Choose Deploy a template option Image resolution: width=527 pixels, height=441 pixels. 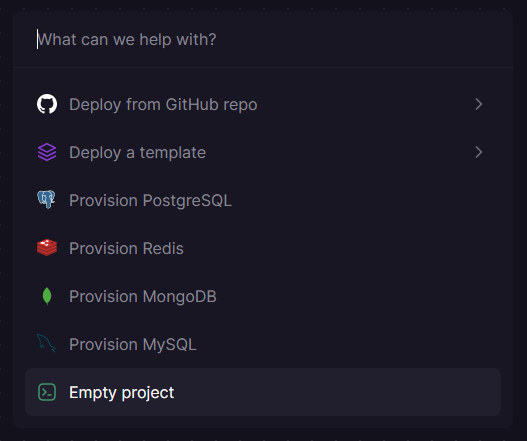[x=263, y=152]
